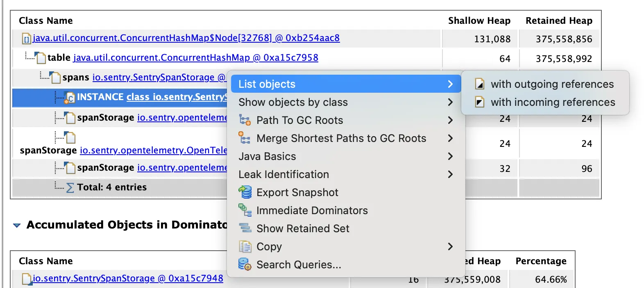Choose with incoming references option
Image resolution: width=644 pixels, height=288 pixels.
[x=553, y=102]
